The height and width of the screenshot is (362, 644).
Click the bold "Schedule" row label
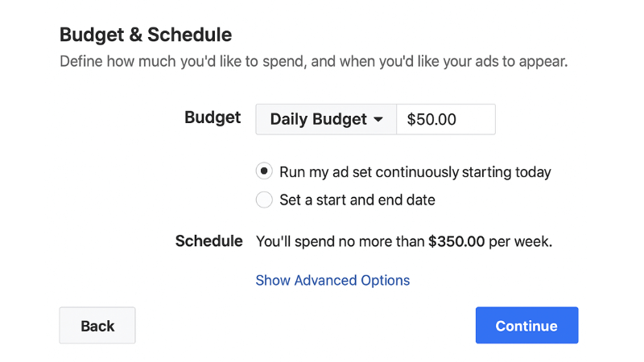point(209,241)
